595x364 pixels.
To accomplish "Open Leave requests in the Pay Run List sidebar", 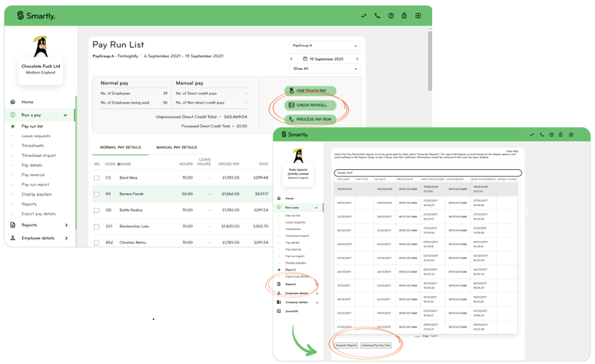I will coord(36,136).
